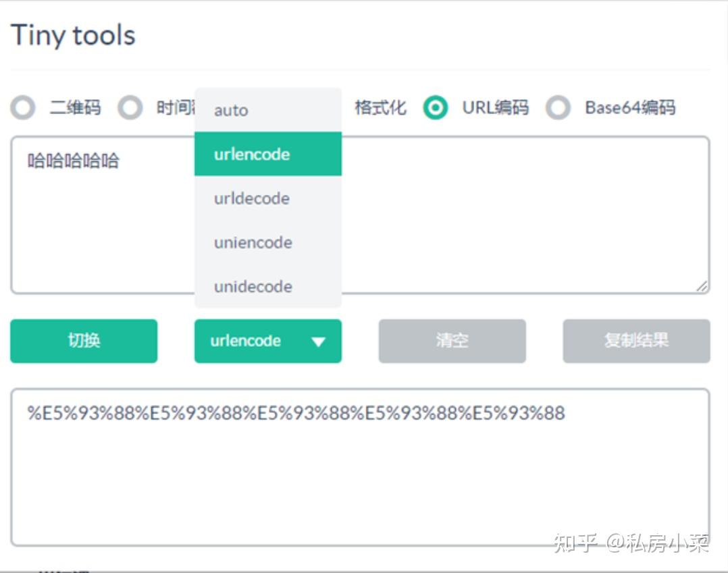Screen dimensions: 728x573
Task: Switch to Base64编码 mode
Action: click(558, 108)
